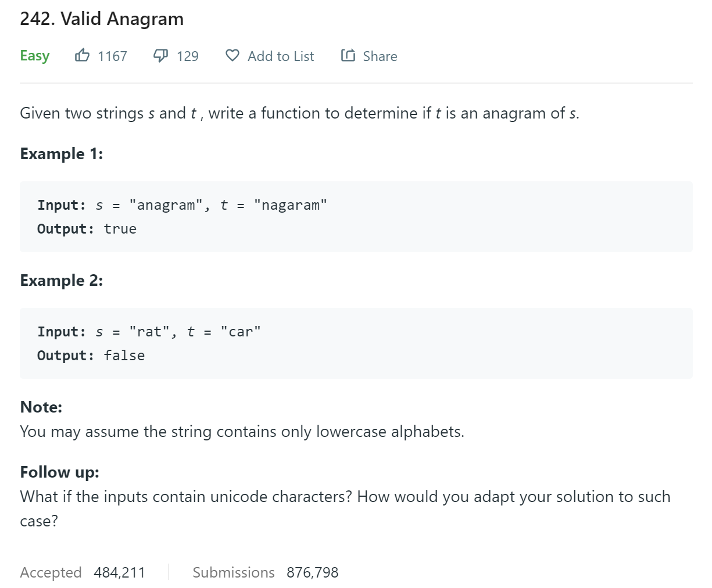
Task: Click the thumbs-up like icon
Action: [83, 56]
